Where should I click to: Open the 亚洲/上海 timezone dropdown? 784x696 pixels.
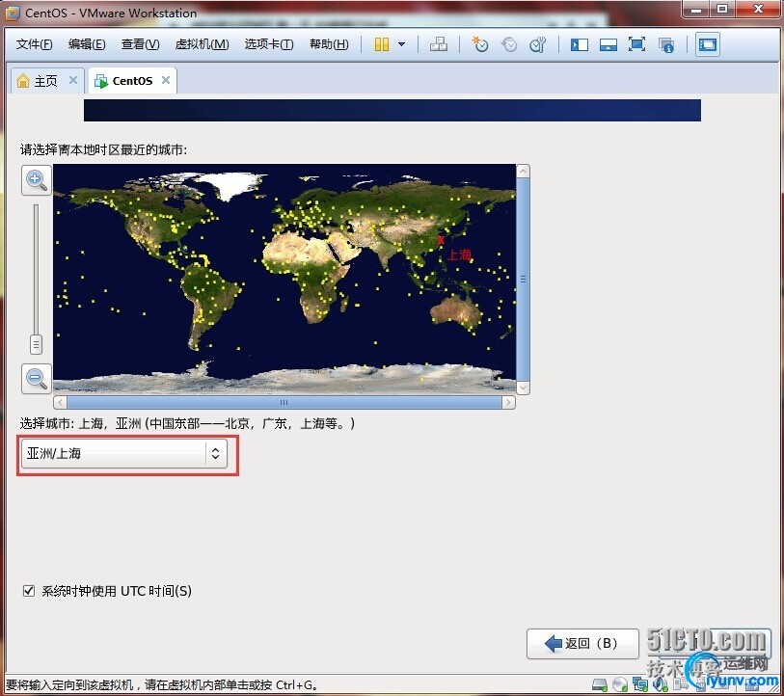click(124, 453)
